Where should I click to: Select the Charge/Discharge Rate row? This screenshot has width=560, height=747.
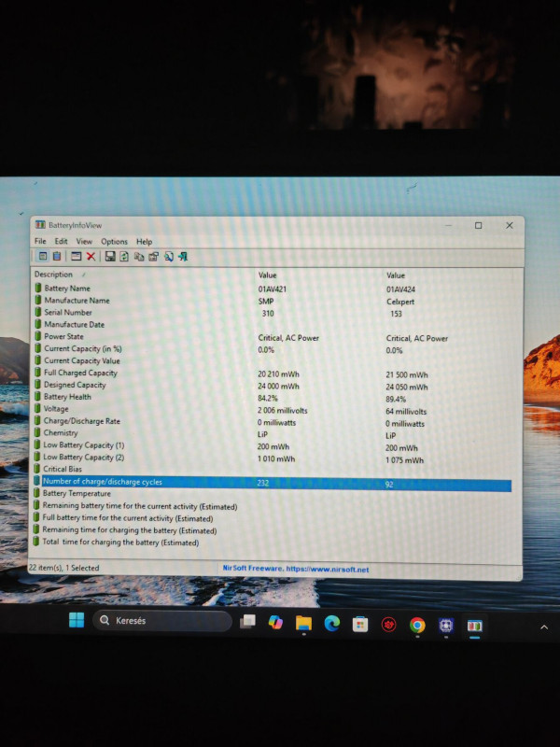(x=273, y=421)
